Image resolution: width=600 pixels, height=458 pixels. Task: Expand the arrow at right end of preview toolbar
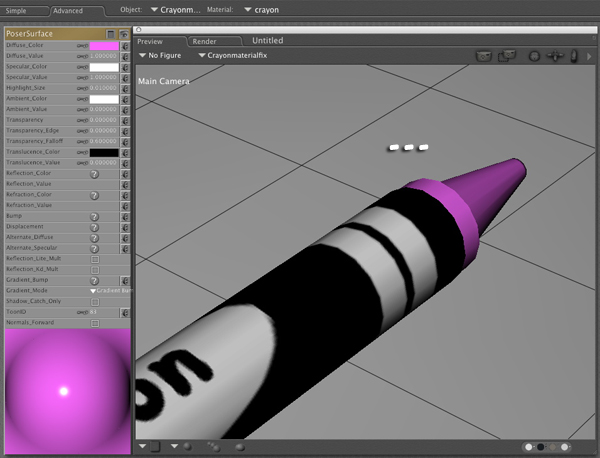[x=589, y=57]
